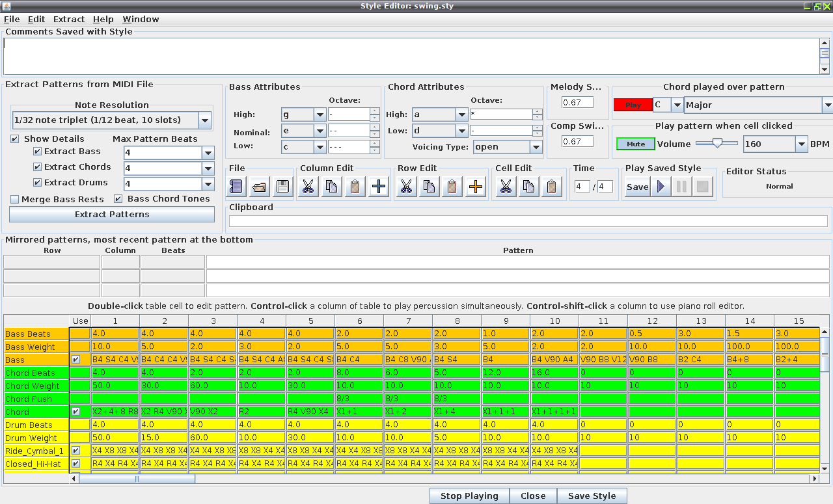Play the saved style with triangle button
This screenshot has height=504, width=833.
click(x=661, y=187)
